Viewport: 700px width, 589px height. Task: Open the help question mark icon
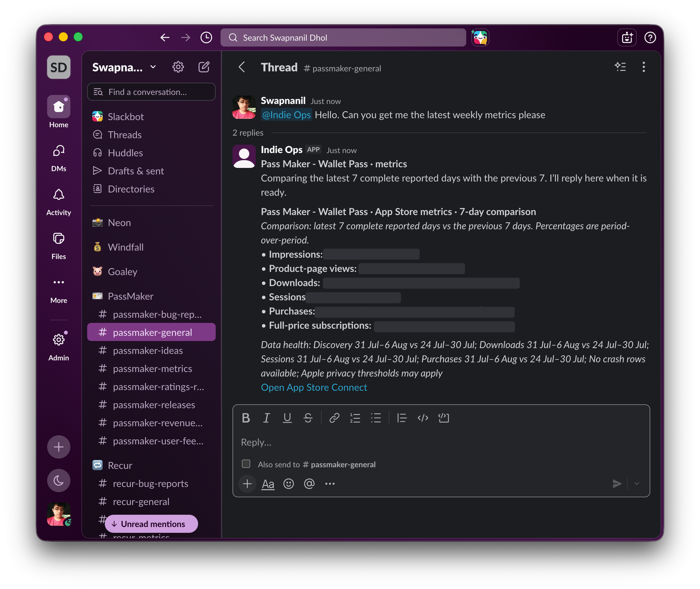pyautogui.click(x=650, y=37)
